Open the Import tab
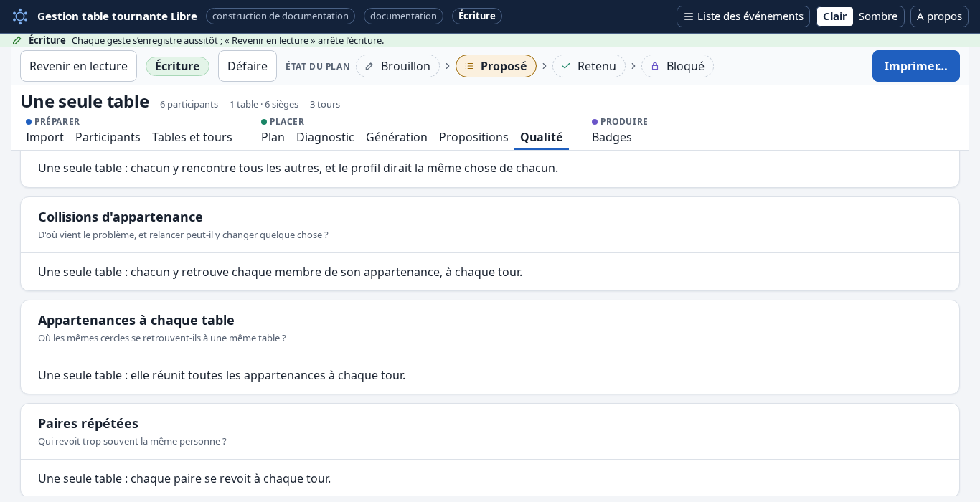Screen dimensions: 980x502 pos(44,137)
